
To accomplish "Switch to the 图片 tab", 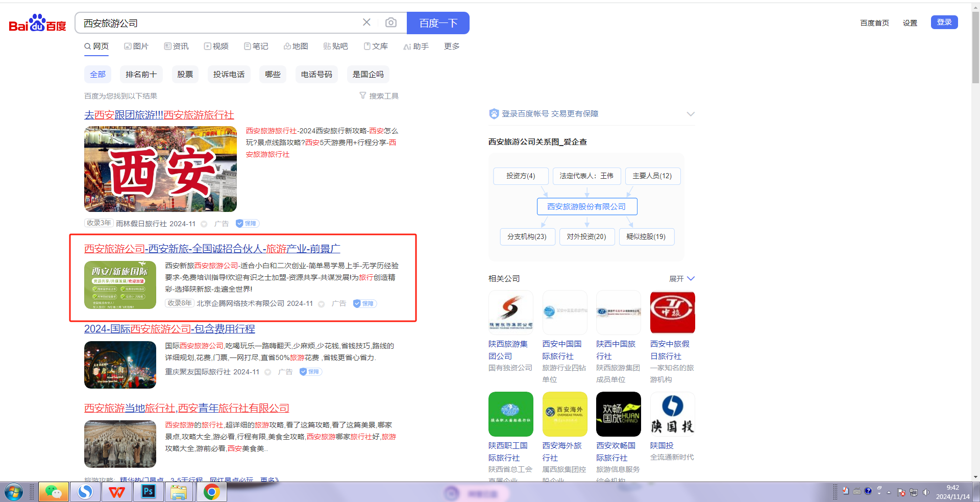I will point(136,46).
